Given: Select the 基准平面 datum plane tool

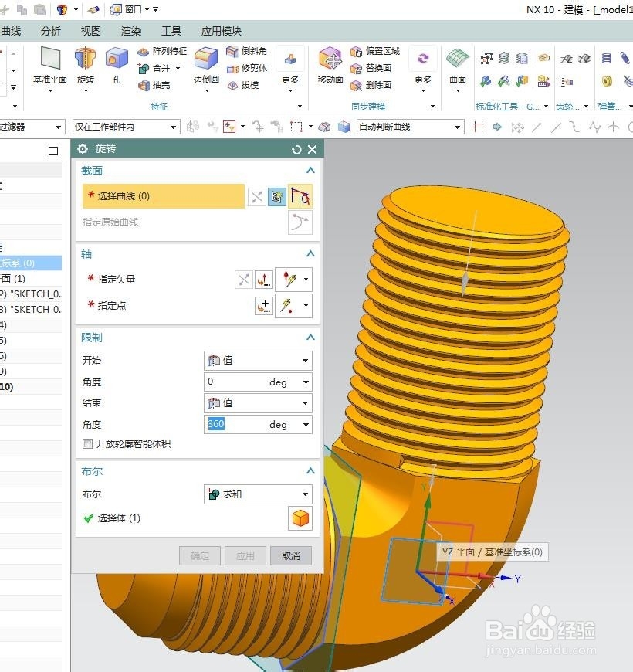Looking at the screenshot, I should coord(50,66).
